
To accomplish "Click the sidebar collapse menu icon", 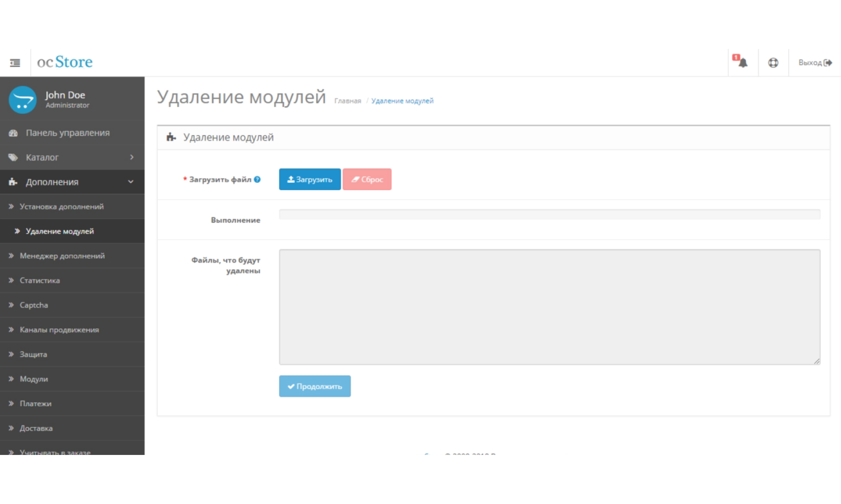I will pos(15,63).
